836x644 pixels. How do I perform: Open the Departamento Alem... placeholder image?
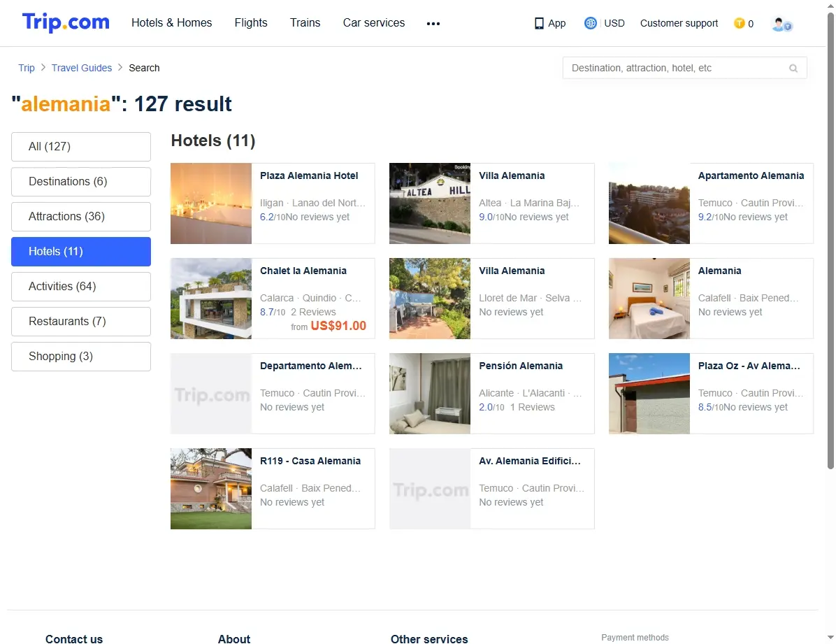tap(211, 393)
